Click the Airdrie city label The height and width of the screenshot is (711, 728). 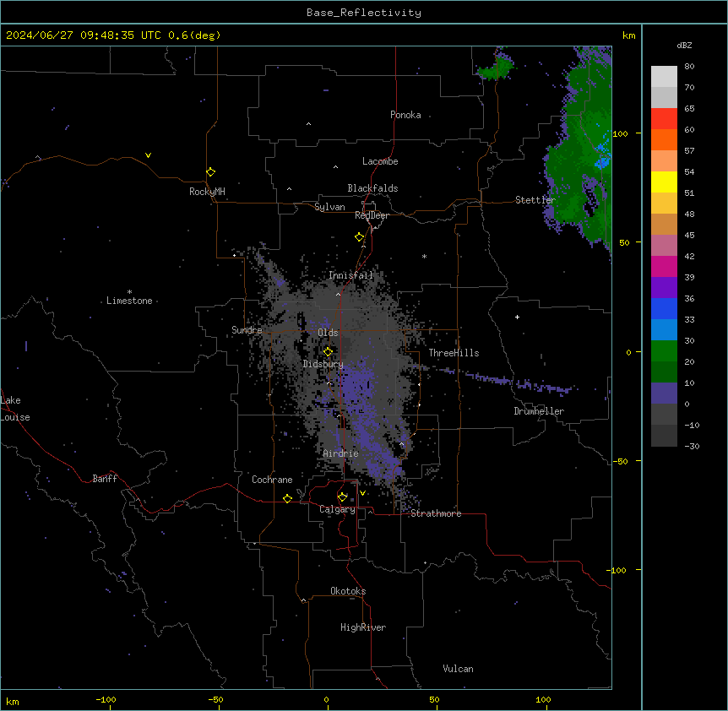coord(341,453)
